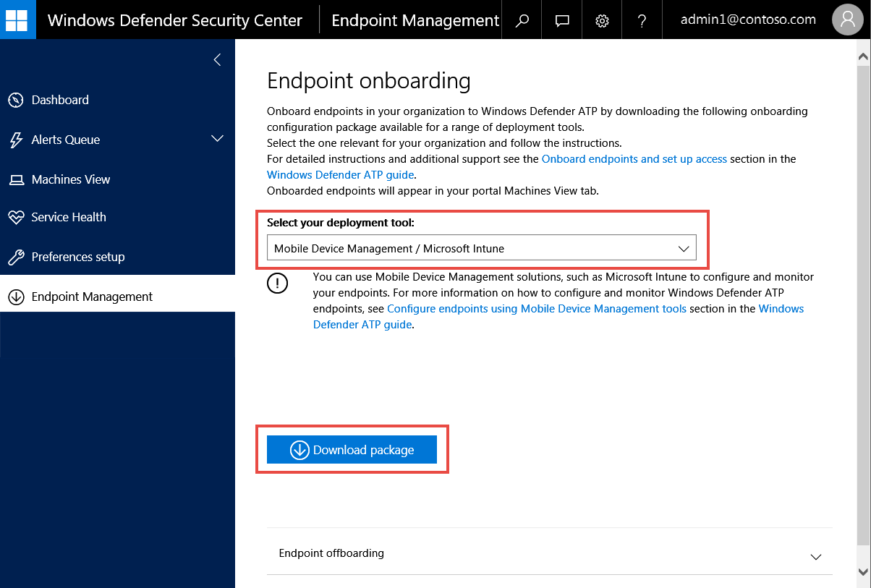Open Configure endpoints using Mobile Device Management link
The image size is (871, 588).
[536, 309]
